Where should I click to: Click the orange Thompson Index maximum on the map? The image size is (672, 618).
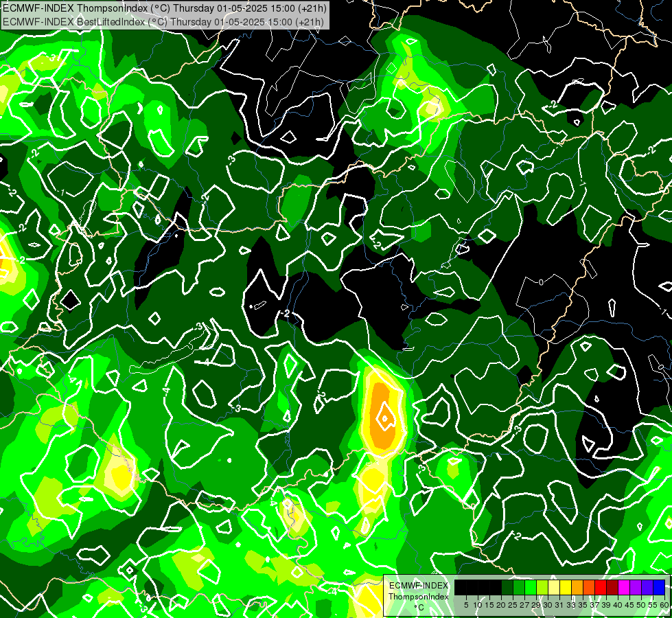(x=383, y=417)
